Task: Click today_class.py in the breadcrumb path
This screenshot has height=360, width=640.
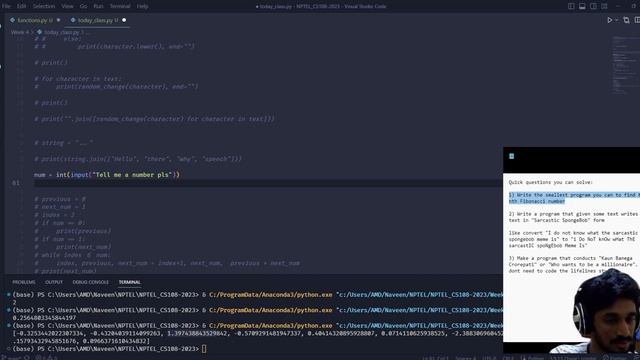Action: point(62,32)
